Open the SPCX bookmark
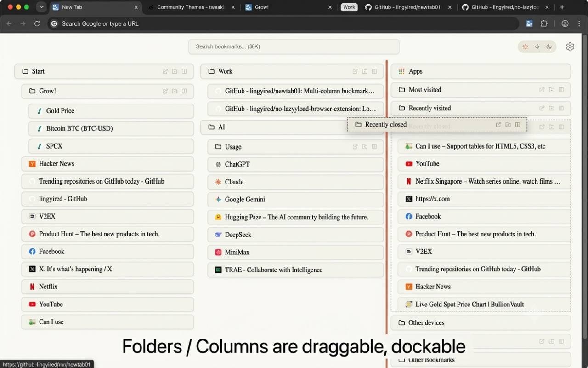 click(111, 146)
